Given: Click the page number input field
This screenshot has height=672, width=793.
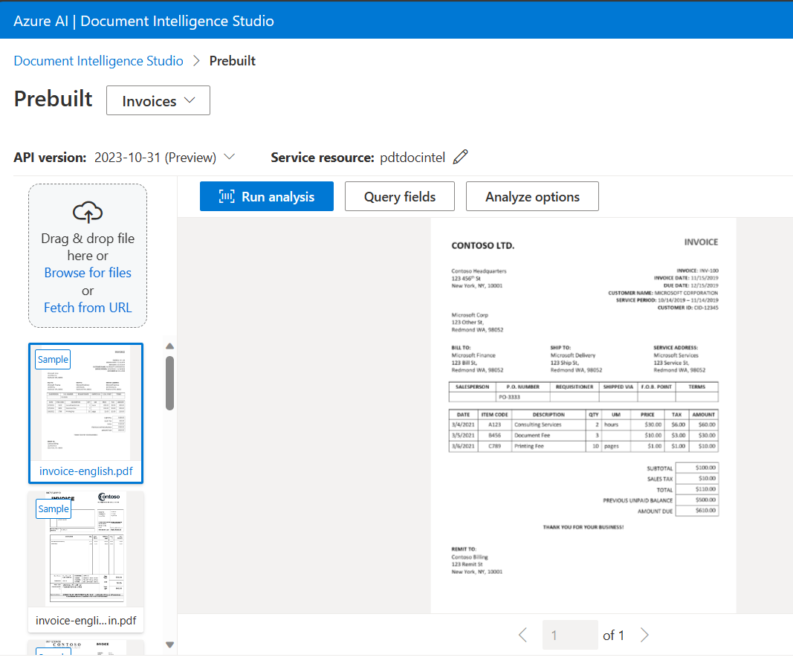Looking at the screenshot, I should pyautogui.click(x=570, y=635).
